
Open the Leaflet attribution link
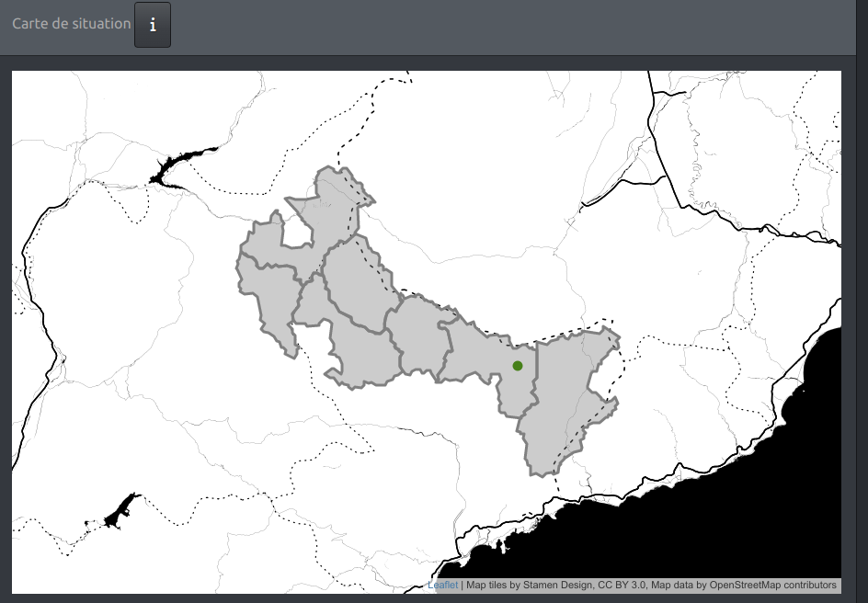click(442, 585)
